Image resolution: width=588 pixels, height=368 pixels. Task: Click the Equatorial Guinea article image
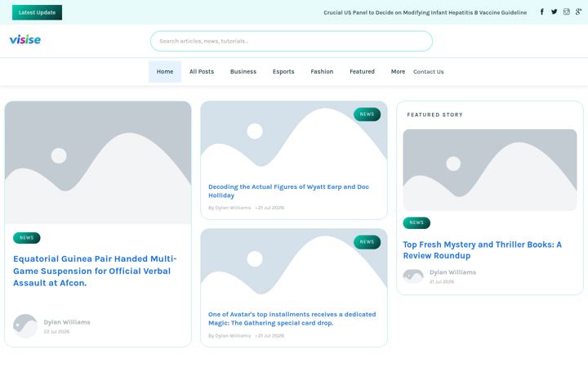pos(98,162)
